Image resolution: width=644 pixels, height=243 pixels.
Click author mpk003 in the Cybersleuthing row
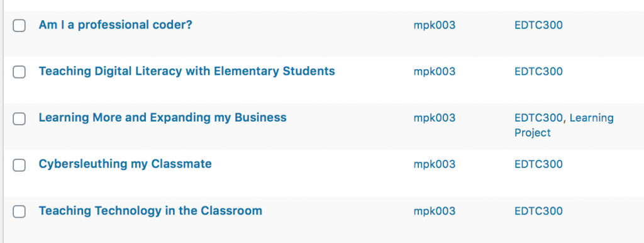point(435,164)
